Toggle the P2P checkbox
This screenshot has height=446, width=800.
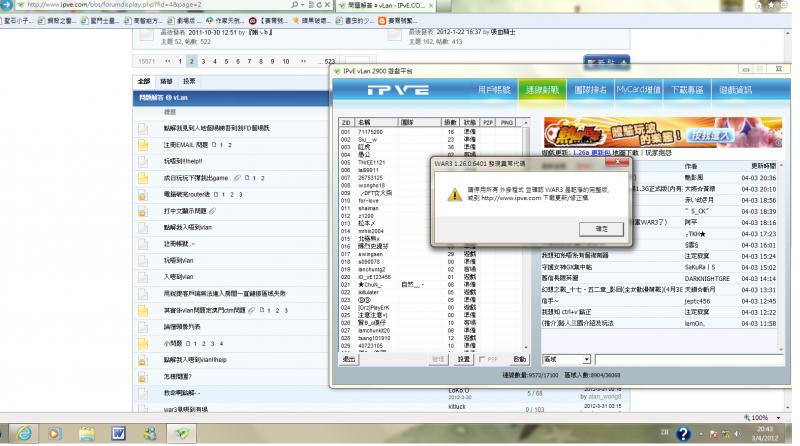pos(482,359)
